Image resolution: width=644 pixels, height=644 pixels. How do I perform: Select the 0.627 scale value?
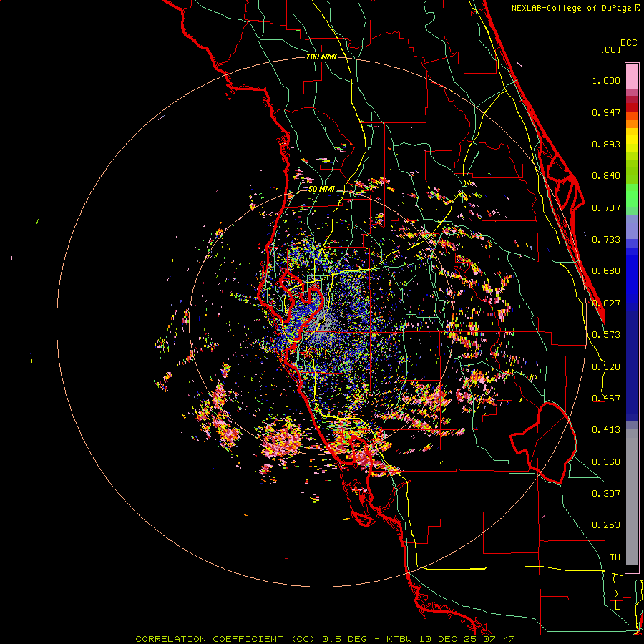606,303
